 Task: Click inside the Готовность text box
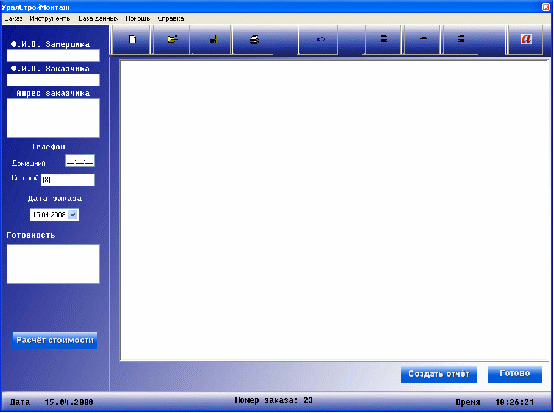click(53, 264)
